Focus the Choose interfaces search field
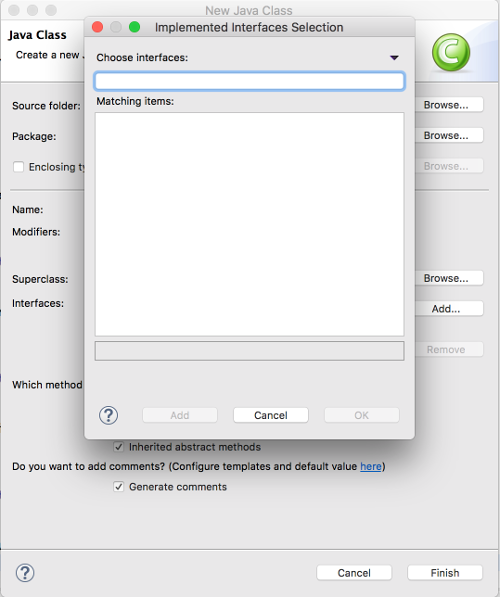The image size is (500, 597). (x=249, y=81)
